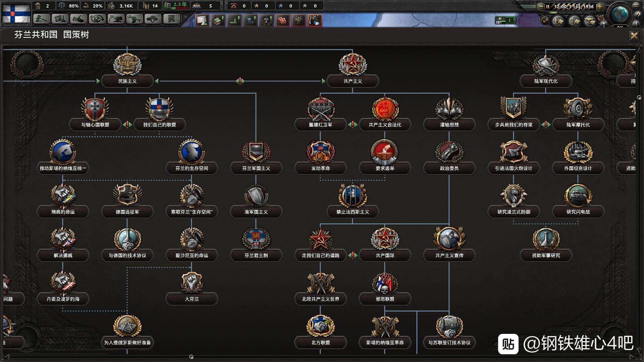Open the question mark alert notification
The width and height of the screenshot is (644, 362).
267,20
